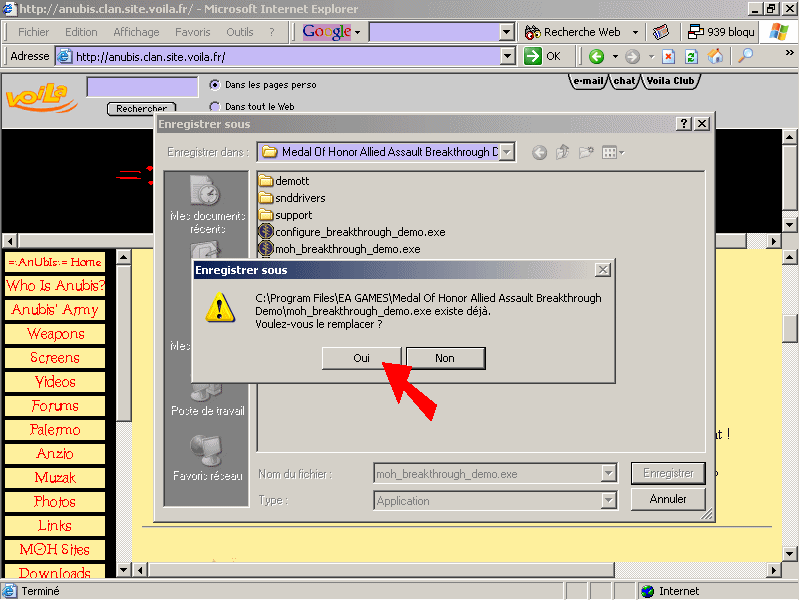Open the Recherche Web dropdown arrow
800x600 pixels.
pyautogui.click(x=635, y=32)
